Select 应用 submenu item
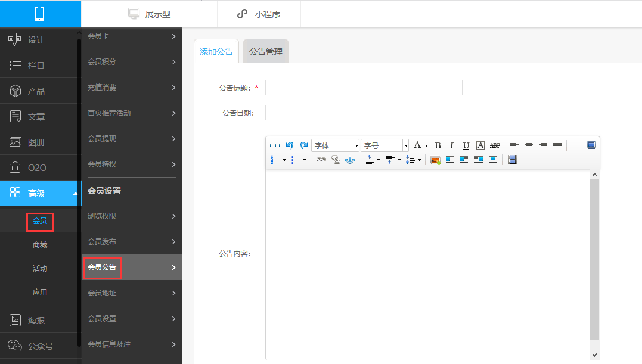The height and width of the screenshot is (364, 642). click(40, 292)
